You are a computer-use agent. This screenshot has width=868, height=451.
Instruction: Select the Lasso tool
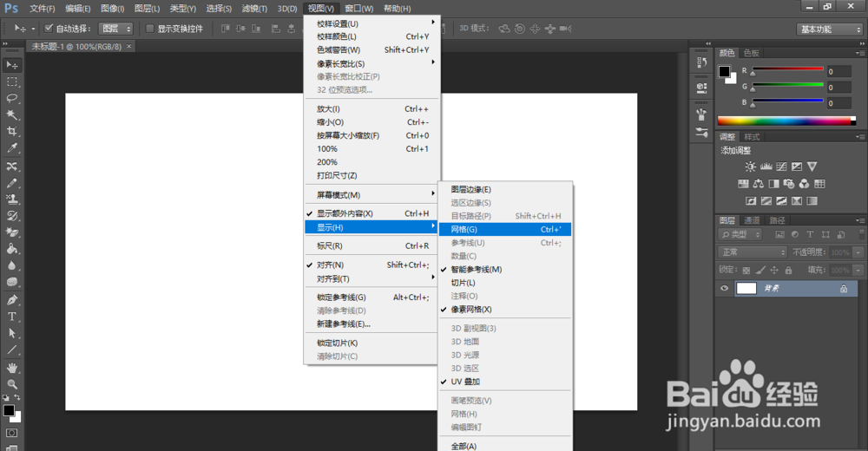[11, 99]
